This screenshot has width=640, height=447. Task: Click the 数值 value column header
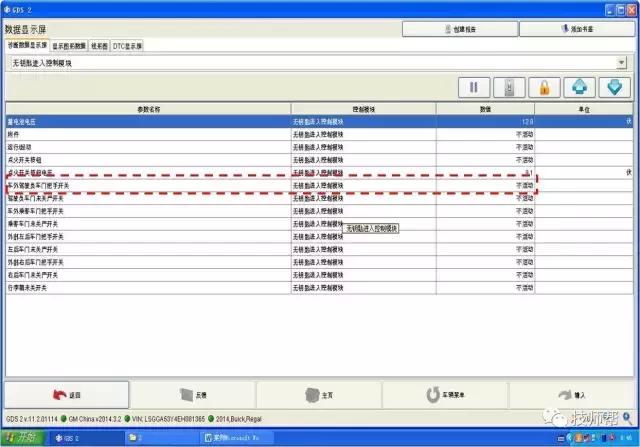coord(485,109)
